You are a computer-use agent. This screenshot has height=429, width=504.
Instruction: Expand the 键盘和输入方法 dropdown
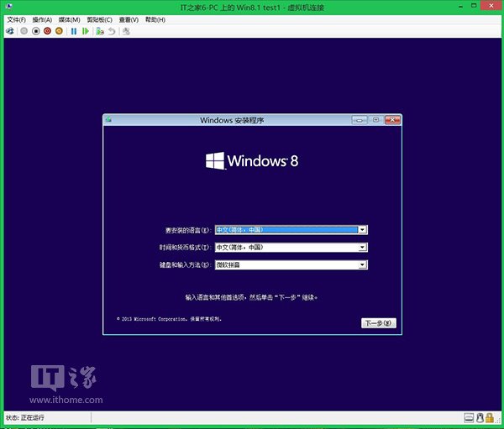(x=362, y=264)
